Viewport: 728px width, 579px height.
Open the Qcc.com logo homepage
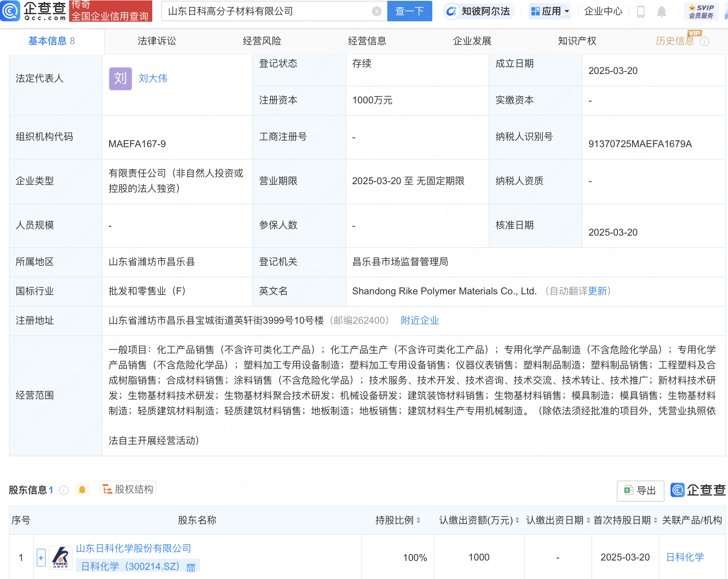coord(34,11)
